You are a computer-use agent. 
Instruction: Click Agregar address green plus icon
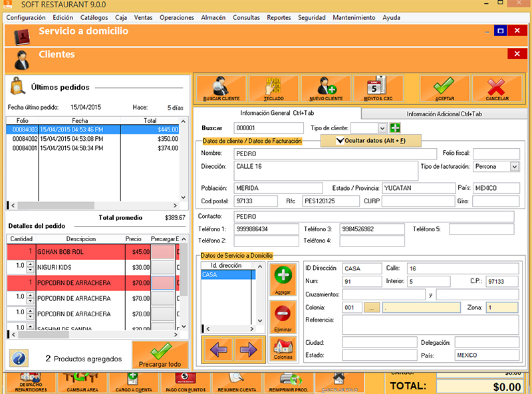tap(283, 280)
